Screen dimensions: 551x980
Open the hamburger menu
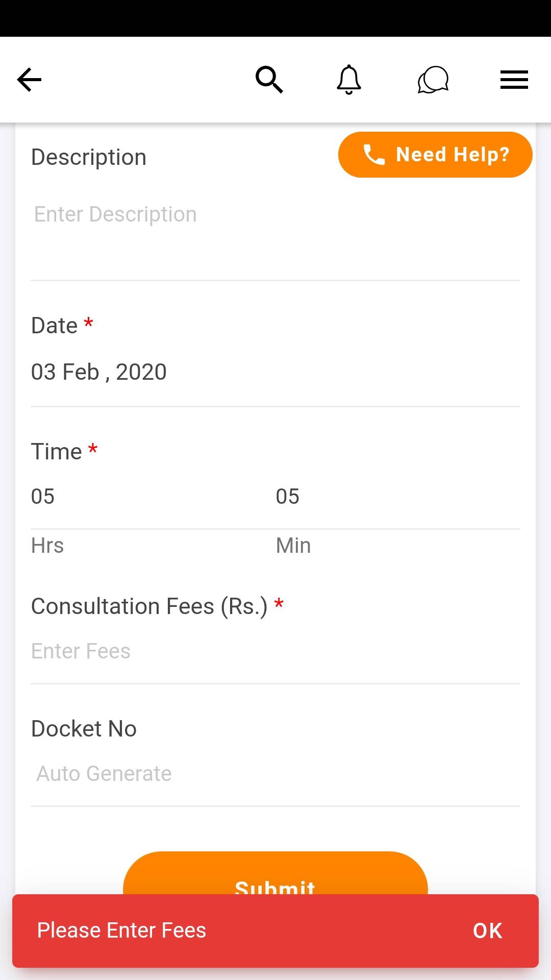pyautogui.click(x=514, y=80)
